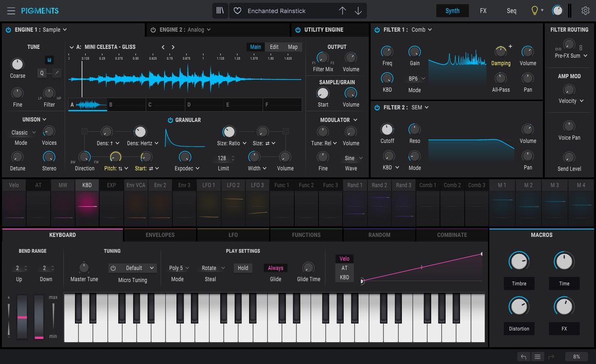Image resolution: width=596 pixels, height=364 pixels.
Task: Select the AT curve button
Action: click(345, 268)
